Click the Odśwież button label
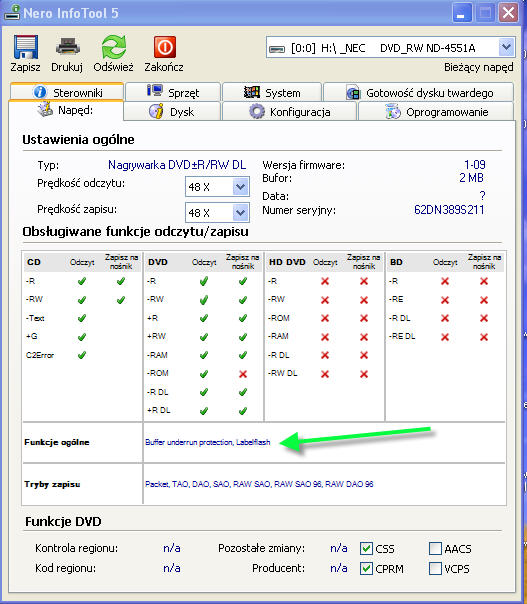The width and height of the screenshot is (527, 604). click(x=114, y=67)
